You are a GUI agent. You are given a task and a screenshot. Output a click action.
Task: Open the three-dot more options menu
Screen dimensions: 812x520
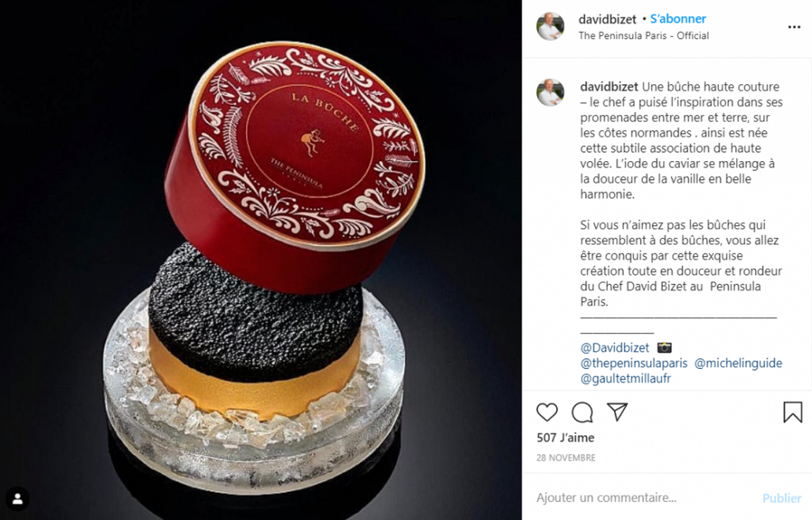pos(794,27)
